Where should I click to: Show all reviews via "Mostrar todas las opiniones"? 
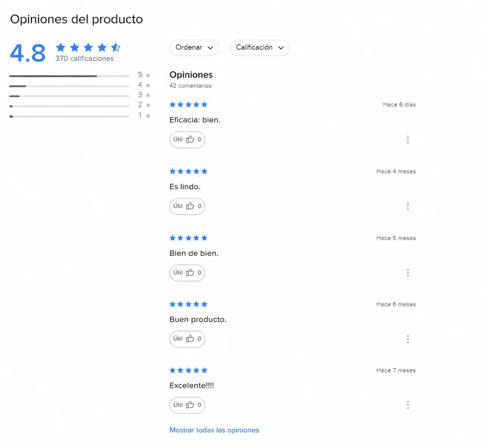[x=214, y=430]
